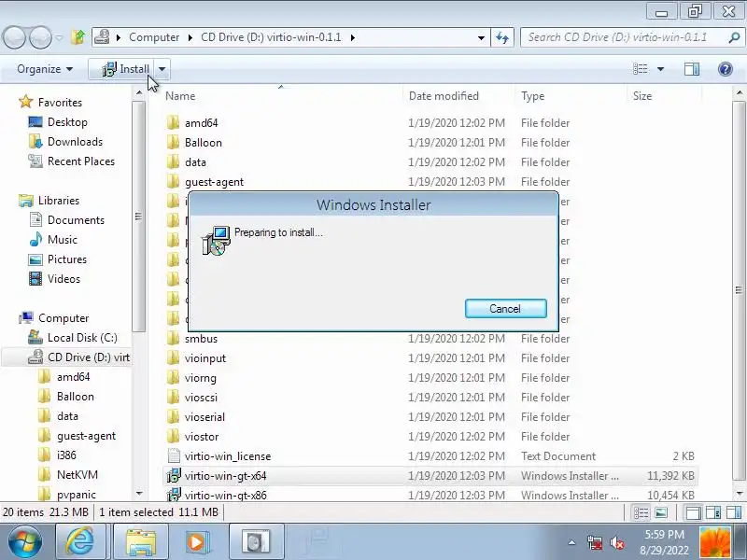
Task: Sort by the Type column header
Action: tap(532, 96)
